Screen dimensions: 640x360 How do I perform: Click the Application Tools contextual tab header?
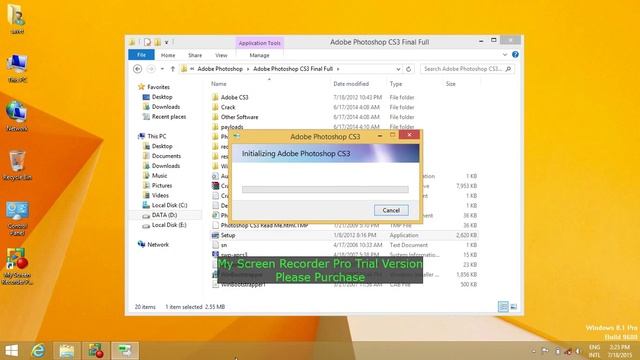pyautogui.click(x=260, y=43)
